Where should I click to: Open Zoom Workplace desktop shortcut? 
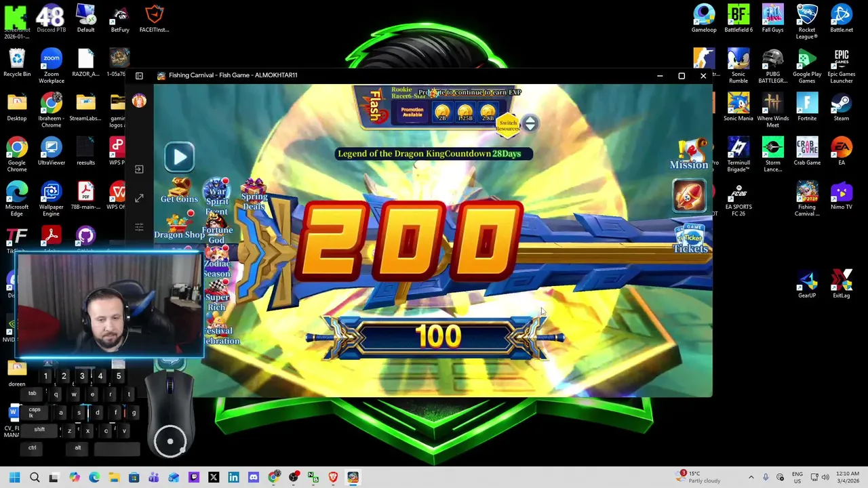[x=51, y=66]
